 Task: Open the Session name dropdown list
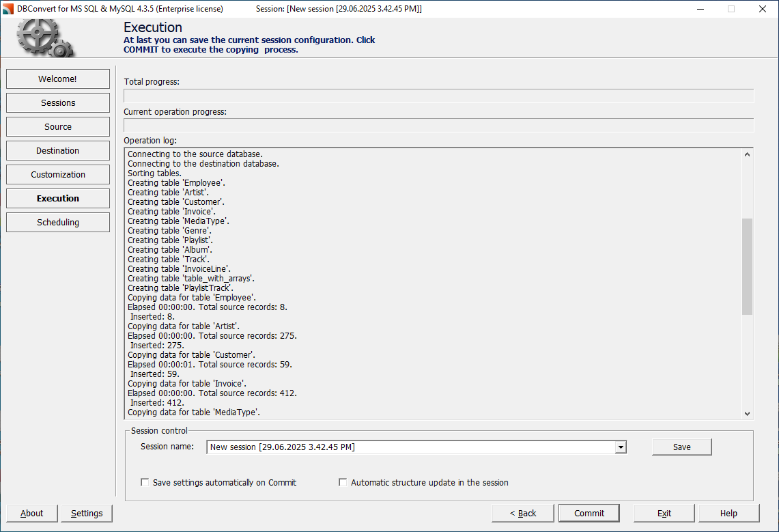620,447
